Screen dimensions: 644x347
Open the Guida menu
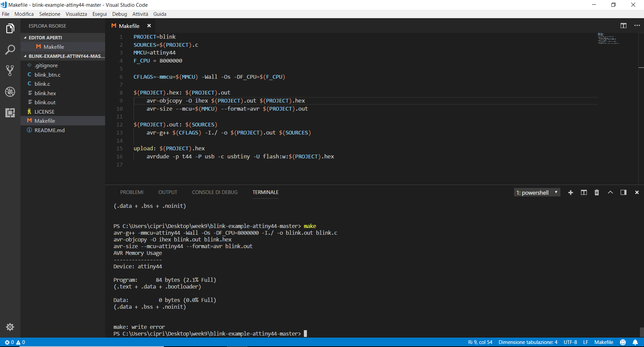[x=160, y=14]
